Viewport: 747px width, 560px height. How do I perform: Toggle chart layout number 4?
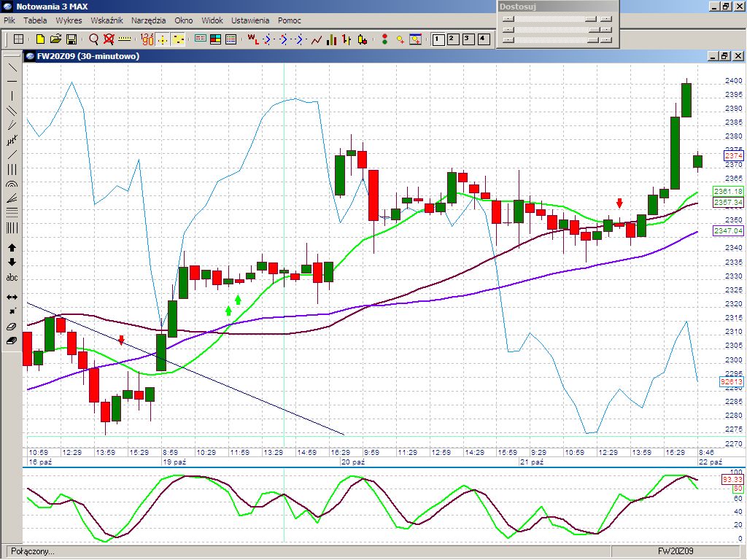tap(482, 39)
